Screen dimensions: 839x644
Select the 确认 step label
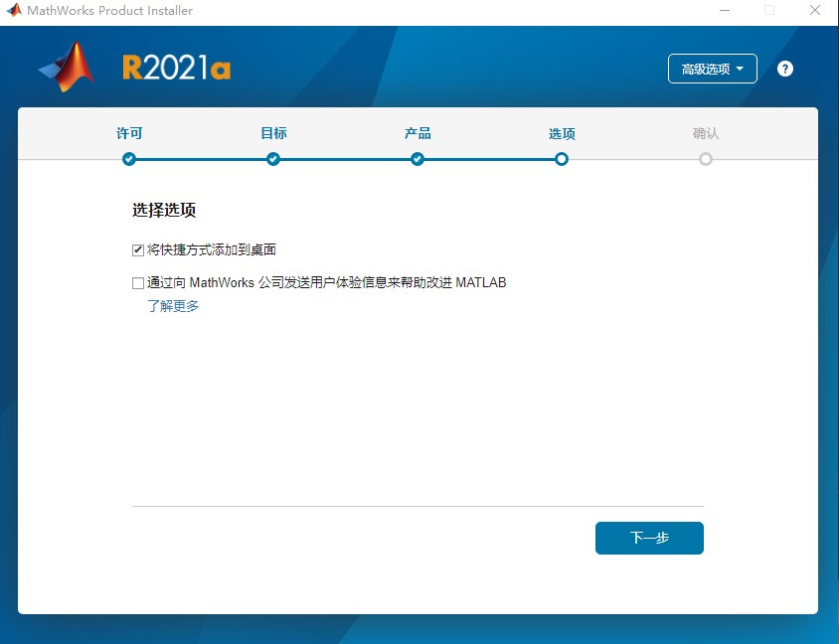point(706,133)
